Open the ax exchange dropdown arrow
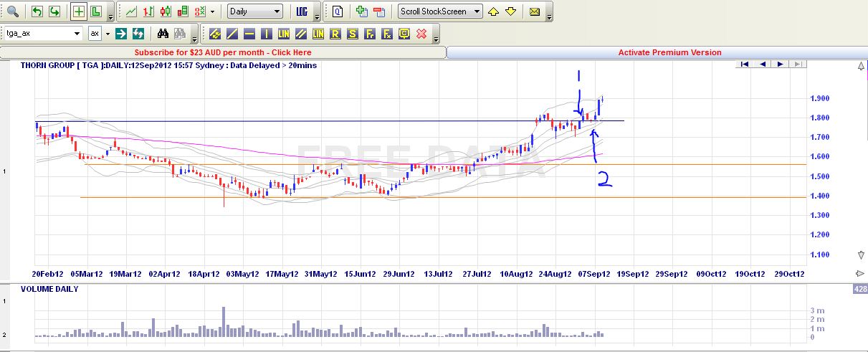The width and height of the screenshot is (868, 352). point(108,34)
